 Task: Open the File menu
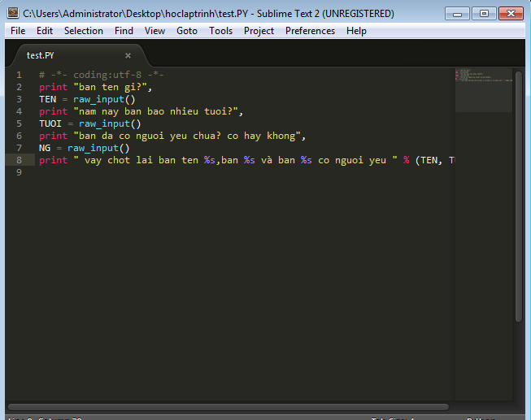coord(18,31)
